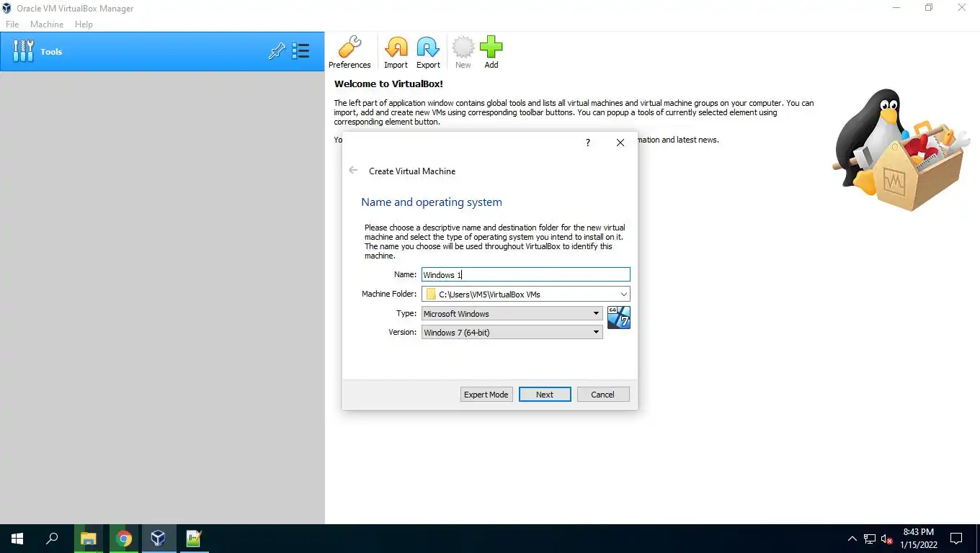The height and width of the screenshot is (553, 980).
Task: Open the File menu
Action: pos(12,24)
